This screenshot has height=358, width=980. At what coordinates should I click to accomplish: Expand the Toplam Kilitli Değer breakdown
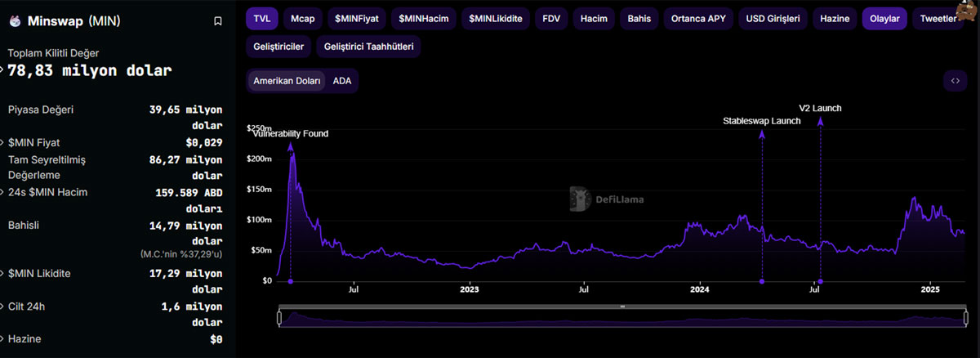pyautogui.click(x=3, y=70)
